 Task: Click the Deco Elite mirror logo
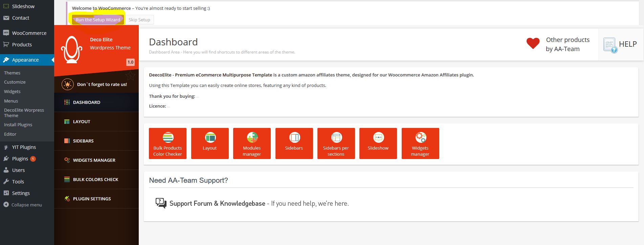click(71, 50)
